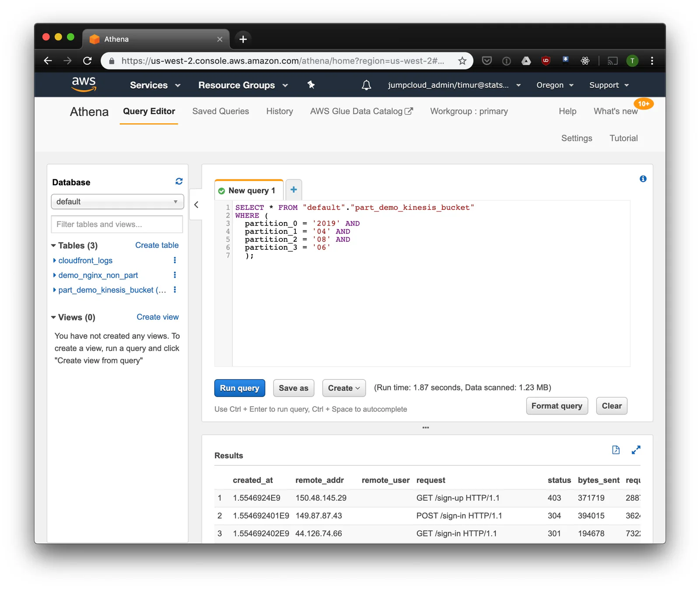700x589 pixels.
Task: Open the Resource Groups dropdown
Action: [x=243, y=85]
